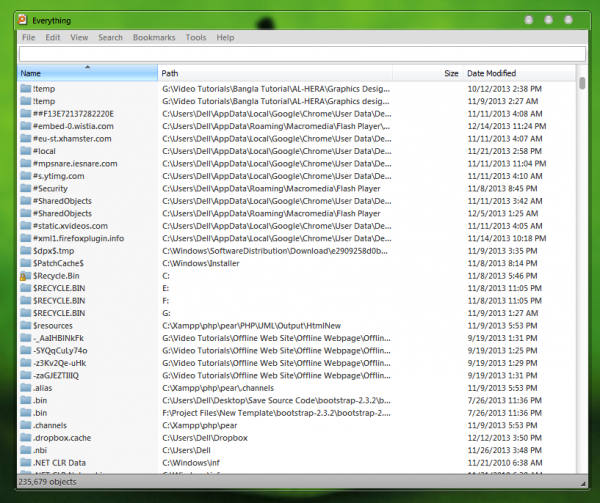This screenshot has width=600, height=503.
Task: Click the folder icon beside #local
Action: pos(24,151)
